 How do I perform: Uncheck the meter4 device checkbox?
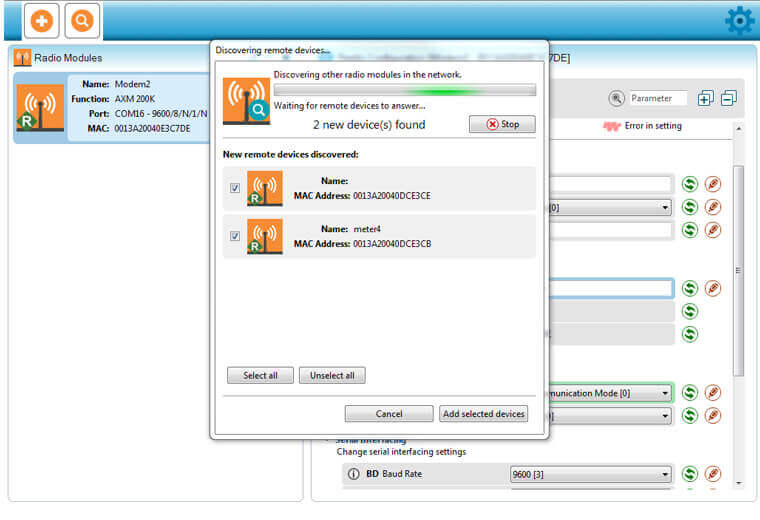tap(235, 236)
